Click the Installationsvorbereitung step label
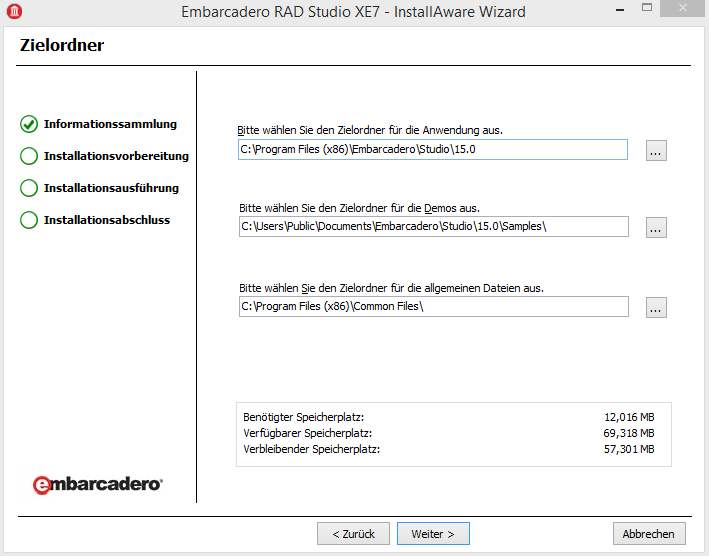This screenshot has height=556, width=709. [x=116, y=156]
